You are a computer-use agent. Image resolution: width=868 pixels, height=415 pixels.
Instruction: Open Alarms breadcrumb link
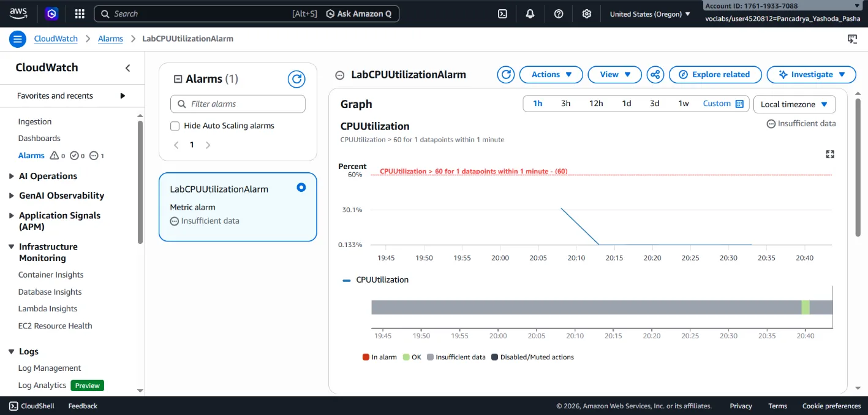(x=110, y=39)
